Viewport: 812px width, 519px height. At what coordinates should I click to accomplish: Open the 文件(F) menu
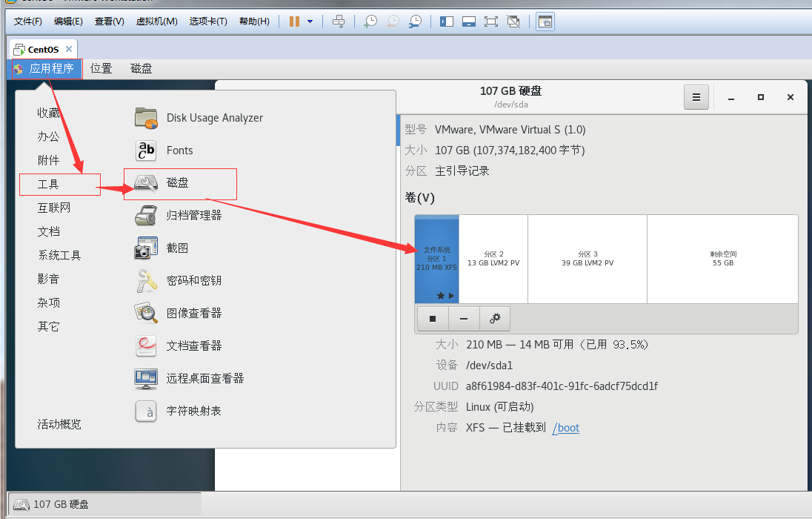point(28,22)
